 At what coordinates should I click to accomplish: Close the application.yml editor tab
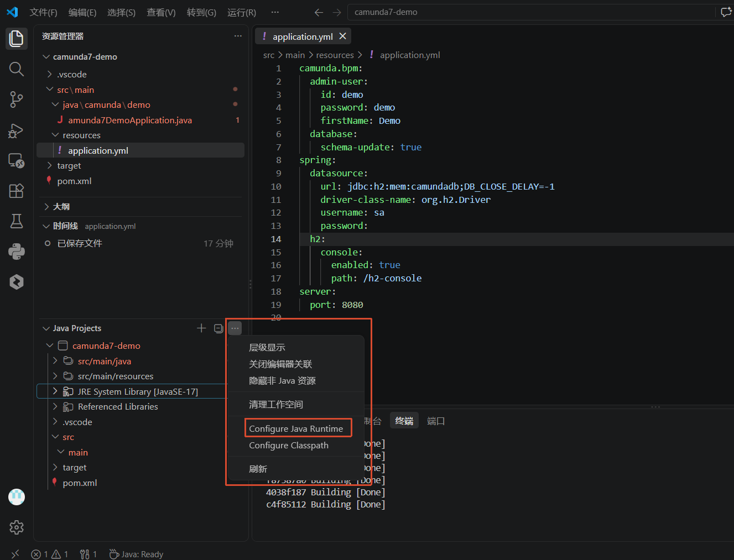coord(343,36)
